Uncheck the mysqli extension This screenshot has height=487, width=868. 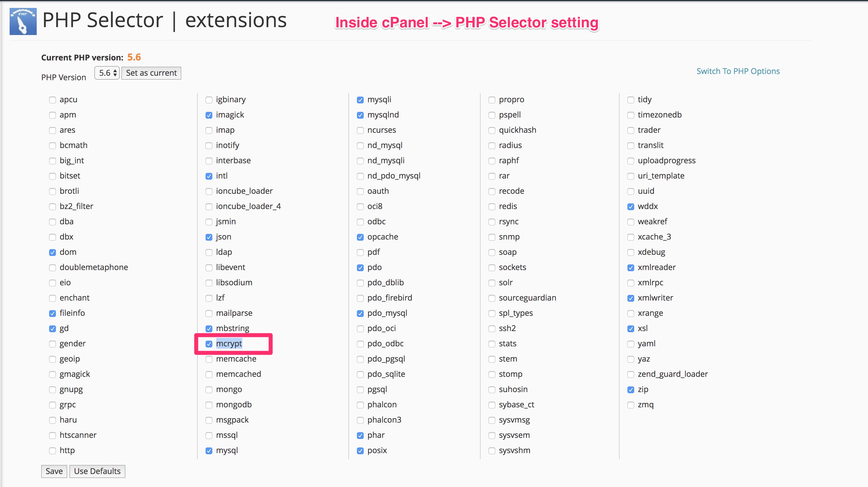point(360,100)
